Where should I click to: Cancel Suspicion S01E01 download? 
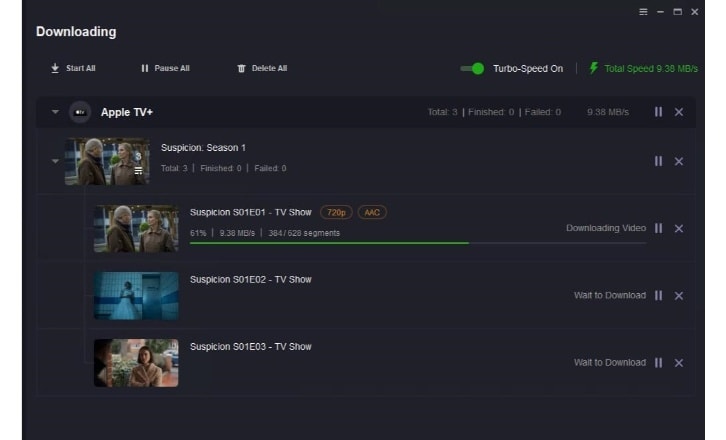(679, 228)
